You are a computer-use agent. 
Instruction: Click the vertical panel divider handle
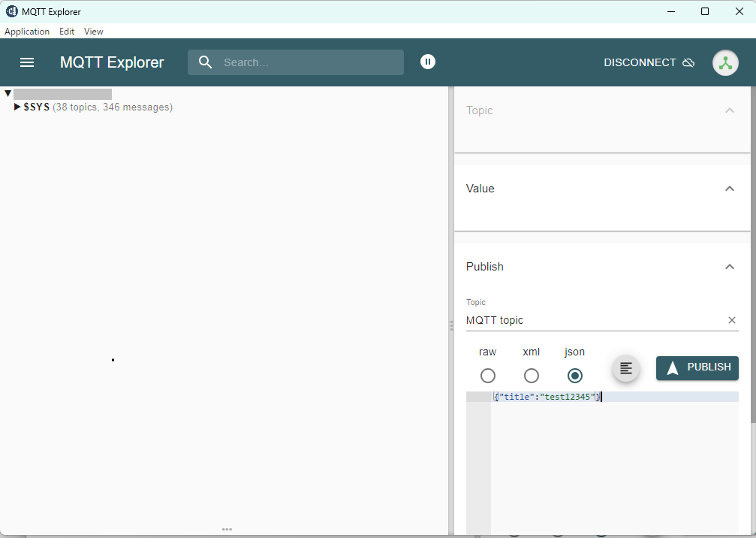pyautogui.click(x=451, y=325)
